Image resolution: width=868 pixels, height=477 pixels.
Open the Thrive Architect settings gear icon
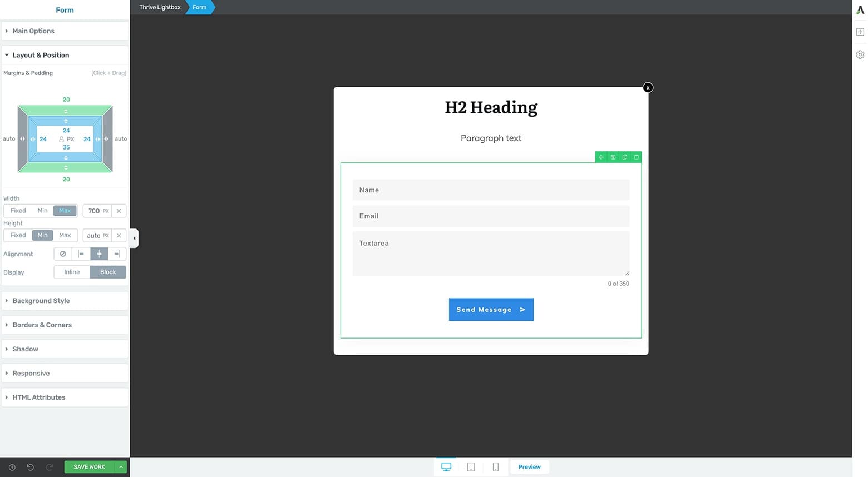point(860,54)
